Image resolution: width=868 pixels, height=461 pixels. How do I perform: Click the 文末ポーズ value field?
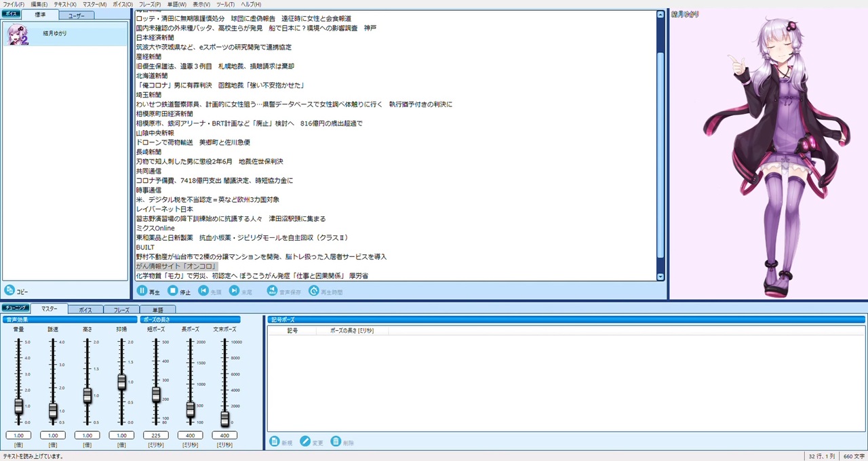pyautogui.click(x=224, y=435)
